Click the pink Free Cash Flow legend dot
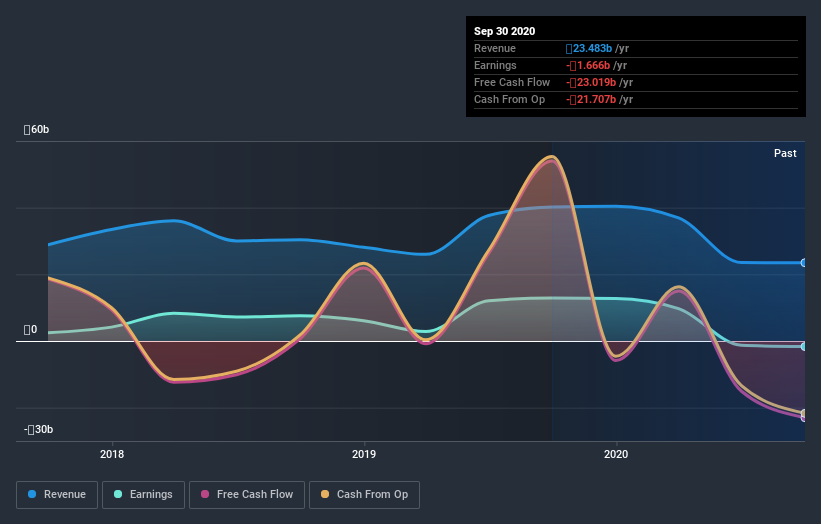This screenshot has height=524, width=821. tap(205, 494)
